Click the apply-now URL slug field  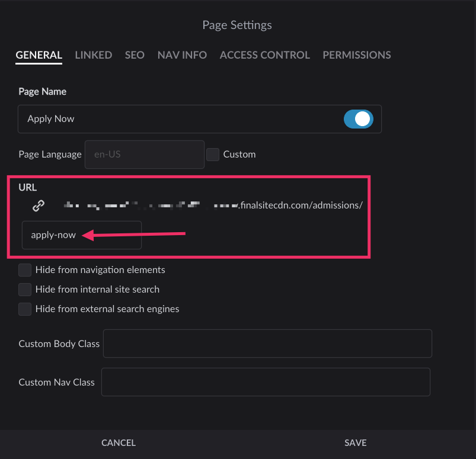82,235
